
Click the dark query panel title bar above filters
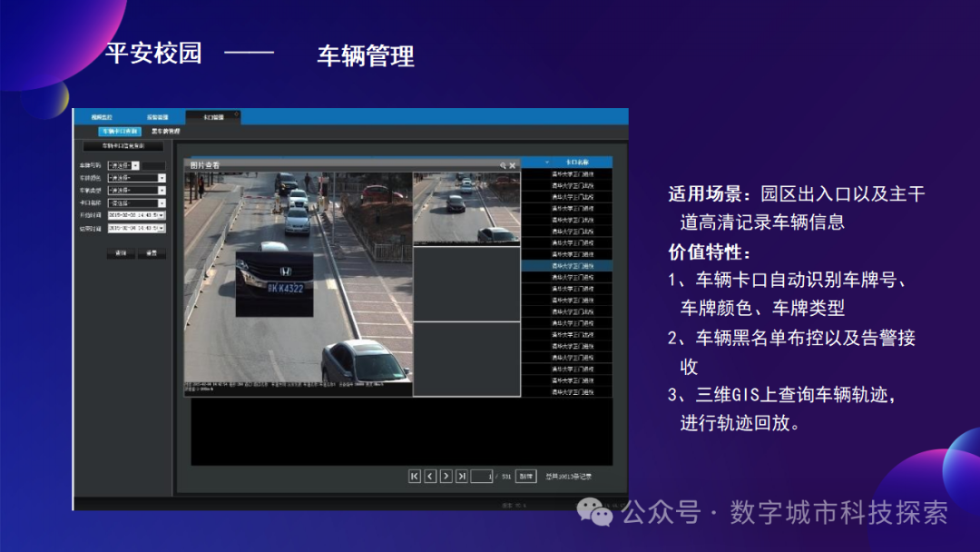[123, 145]
